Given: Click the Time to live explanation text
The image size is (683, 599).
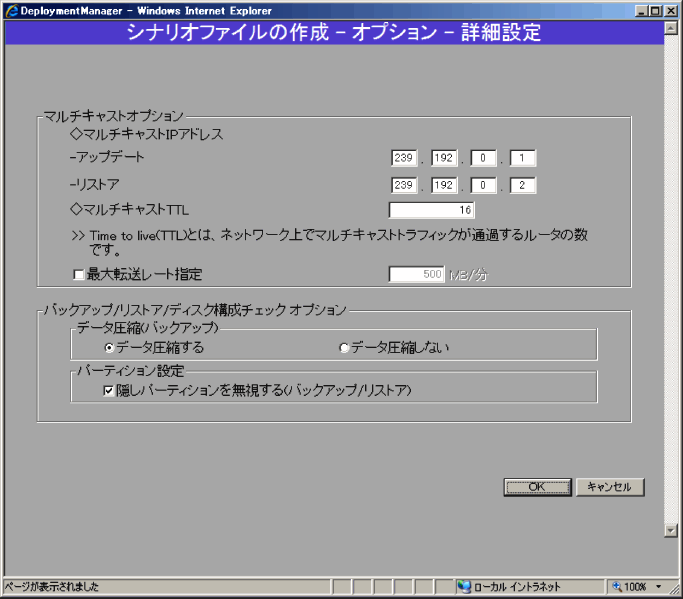Looking at the screenshot, I should pyautogui.click(x=330, y=242).
